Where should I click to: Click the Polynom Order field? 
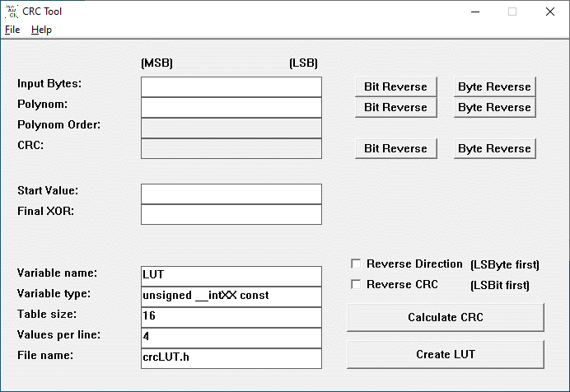click(x=231, y=128)
